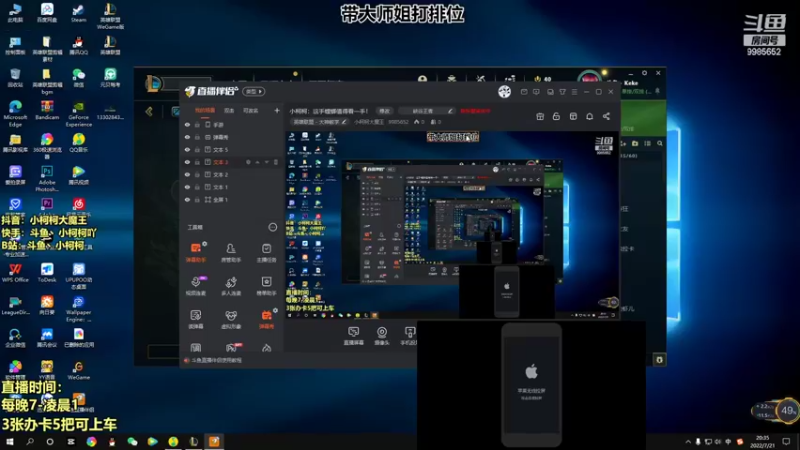Open 视频连麦 tool in toolbox

click(x=196, y=286)
